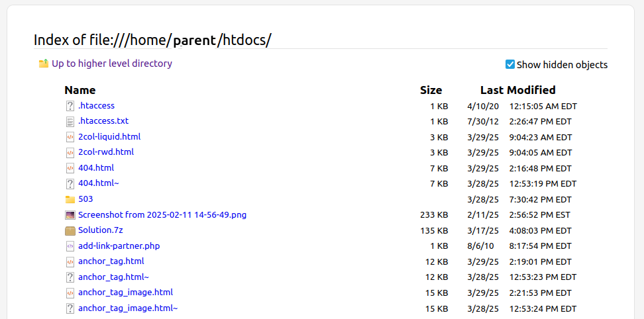
Task: Click the 9:04:23 AM EDT time
Action: pyautogui.click(x=541, y=138)
